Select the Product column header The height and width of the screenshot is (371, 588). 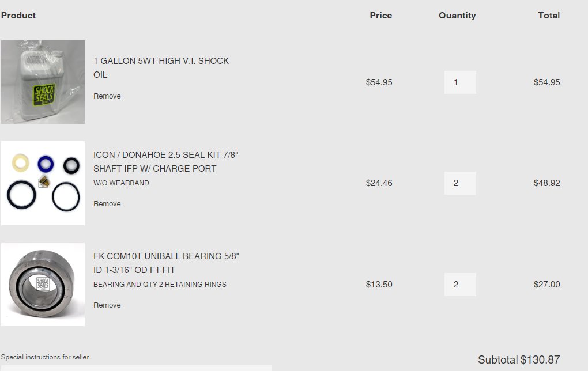[x=18, y=16]
